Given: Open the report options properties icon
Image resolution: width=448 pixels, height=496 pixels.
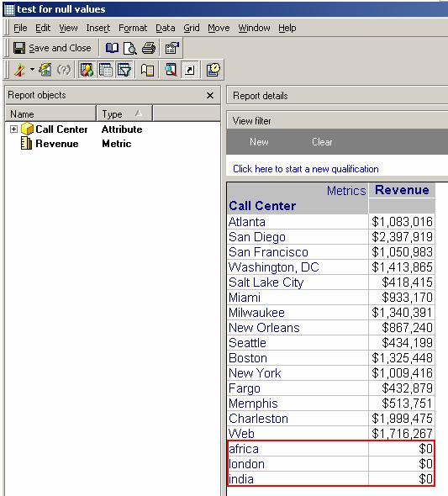Looking at the screenshot, I should click(172, 48).
